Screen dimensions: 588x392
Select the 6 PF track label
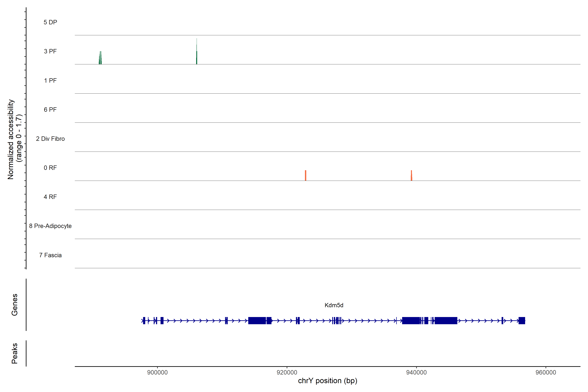[50, 109]
